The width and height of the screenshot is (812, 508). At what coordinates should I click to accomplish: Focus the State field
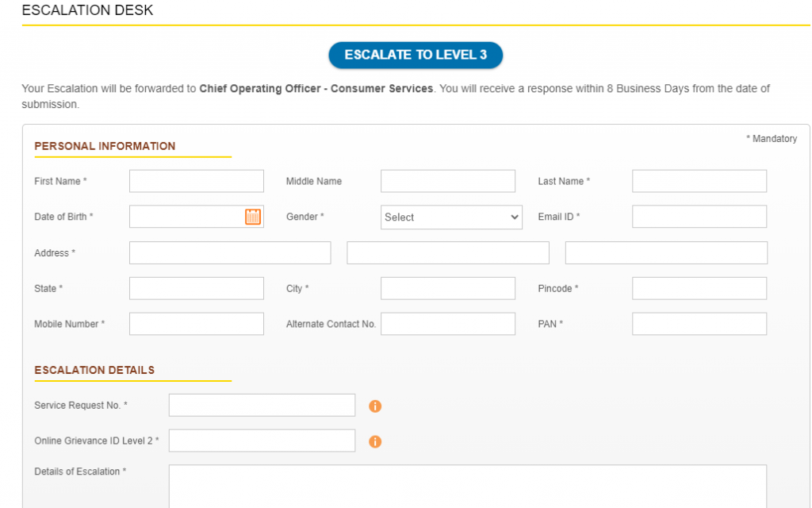[x=197, y=288]
